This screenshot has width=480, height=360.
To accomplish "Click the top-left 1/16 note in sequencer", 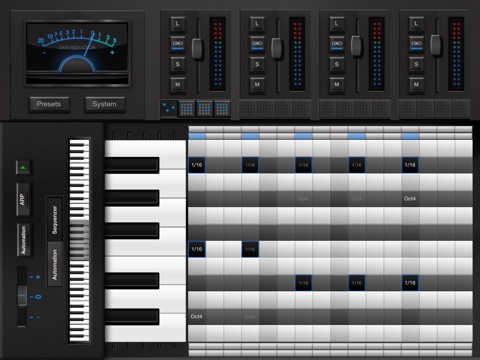I will pyautogui.click(x=197, y=165).
